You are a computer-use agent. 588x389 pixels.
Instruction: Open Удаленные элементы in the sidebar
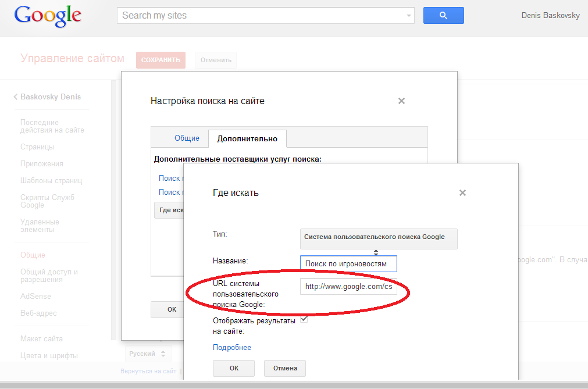pos(40,226)
